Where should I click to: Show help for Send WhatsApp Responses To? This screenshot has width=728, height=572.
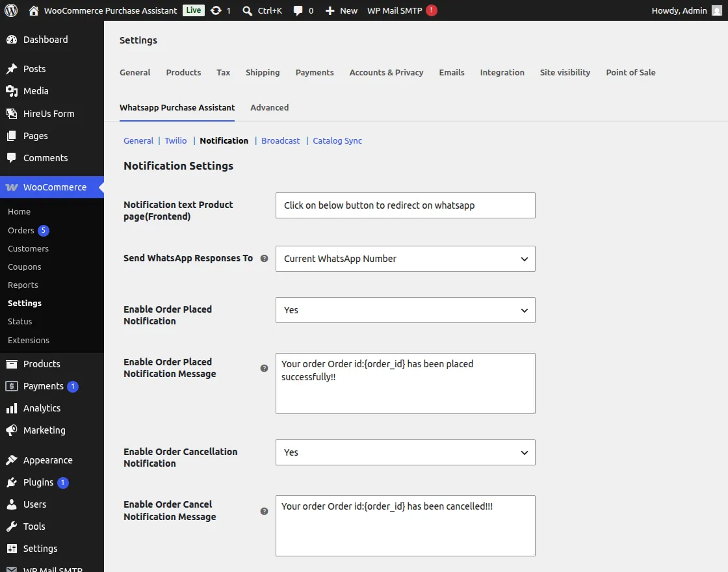264,259
